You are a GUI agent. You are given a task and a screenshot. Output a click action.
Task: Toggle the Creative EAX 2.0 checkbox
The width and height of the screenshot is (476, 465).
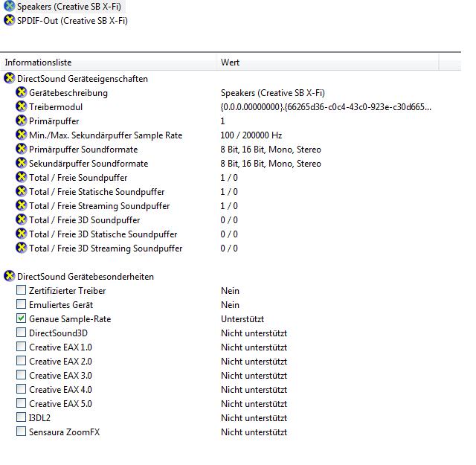[x=21, y=361]
